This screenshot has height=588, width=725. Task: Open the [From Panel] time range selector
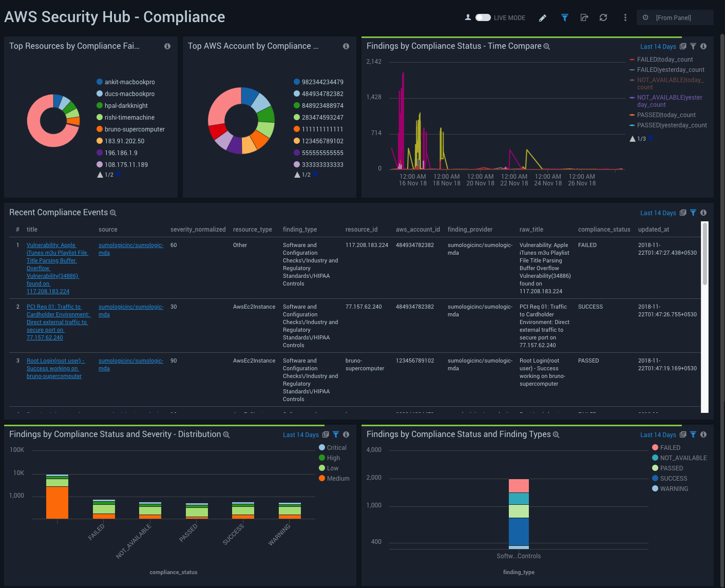point(675,17)
